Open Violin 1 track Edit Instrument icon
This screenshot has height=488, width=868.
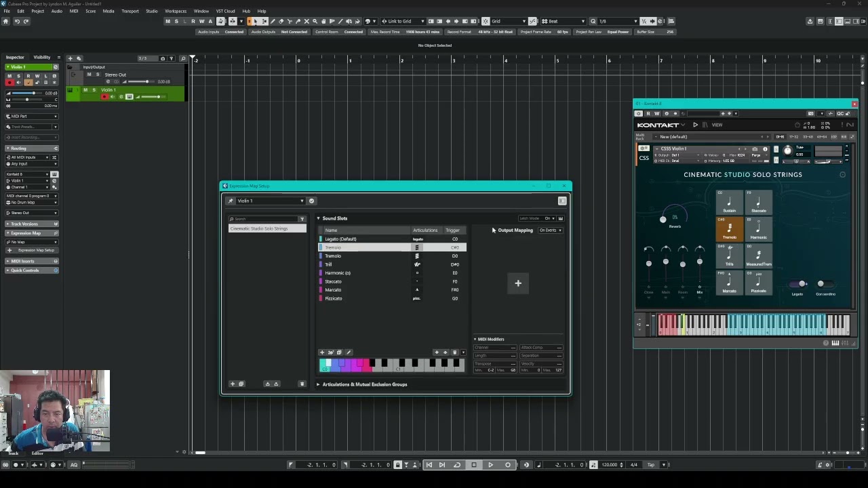point(130,97)
